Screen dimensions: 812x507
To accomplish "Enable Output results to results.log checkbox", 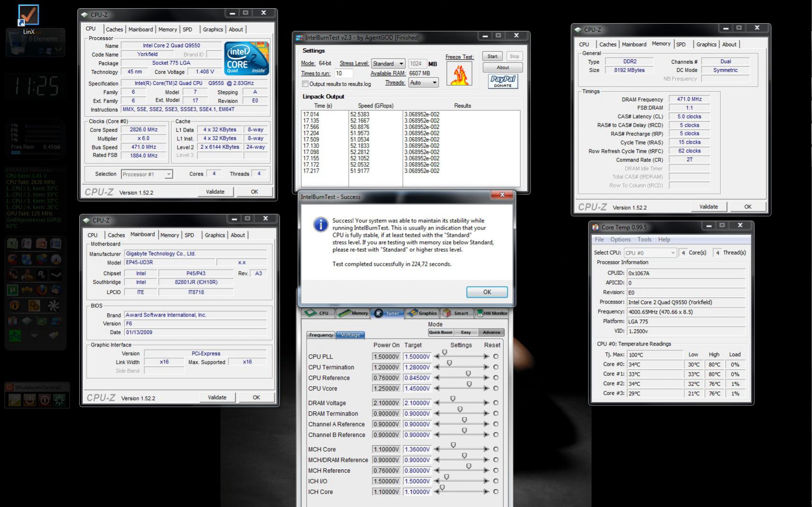I will coord(305,84).
